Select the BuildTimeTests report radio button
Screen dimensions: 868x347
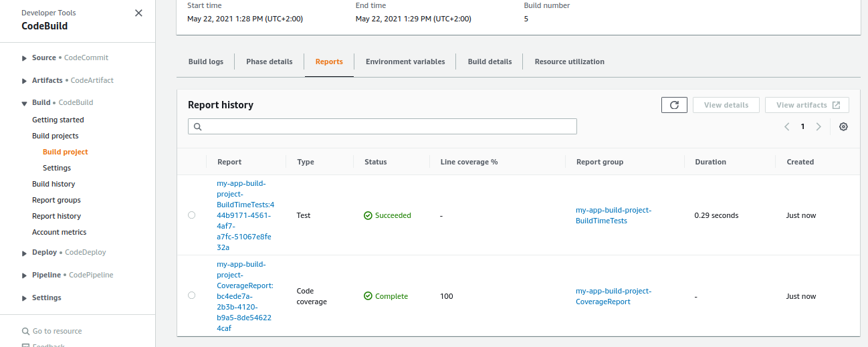point(192,215)
